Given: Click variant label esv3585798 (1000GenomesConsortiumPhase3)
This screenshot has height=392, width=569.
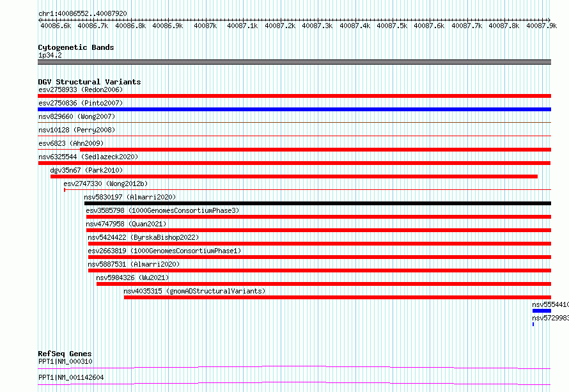Looking at the screenshot, I should click(x=162, y=210).
